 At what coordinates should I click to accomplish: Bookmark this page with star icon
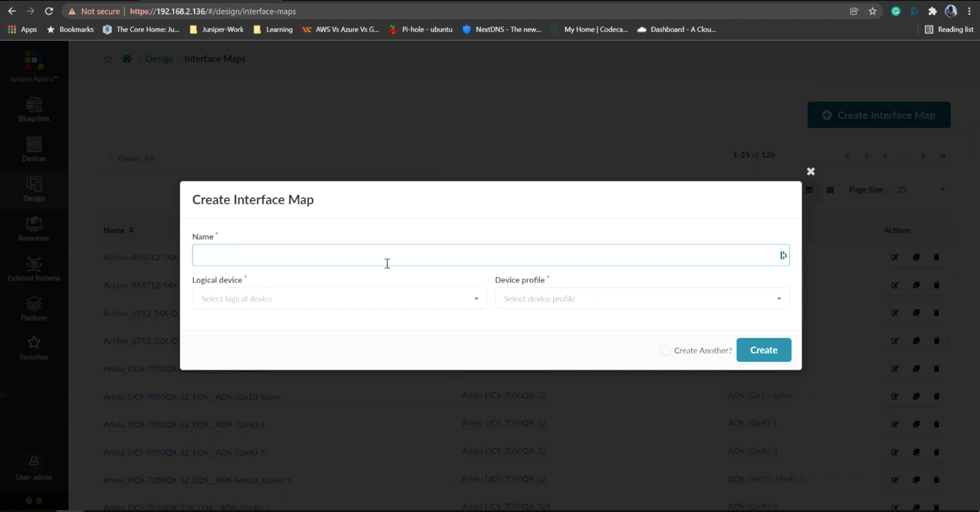872,11
